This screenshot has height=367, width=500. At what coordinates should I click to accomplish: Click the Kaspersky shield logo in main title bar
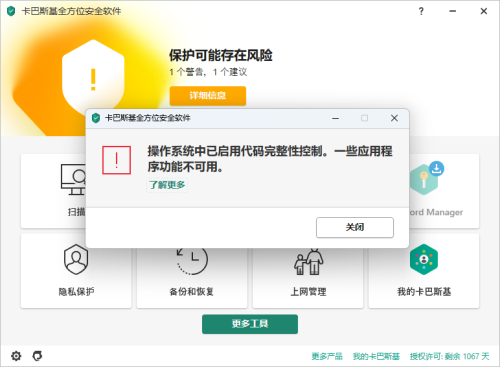[11, 11]
